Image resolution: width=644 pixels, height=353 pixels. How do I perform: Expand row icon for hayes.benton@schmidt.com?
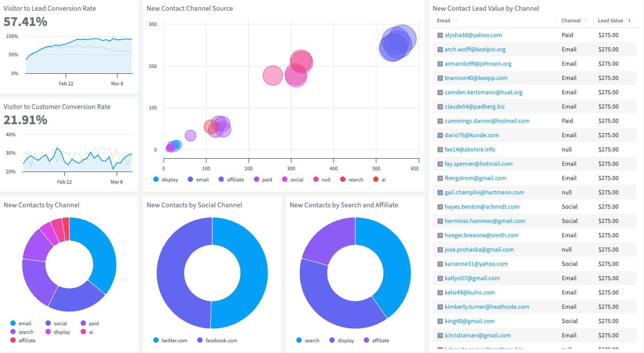pyautogui.click(x=440, y=206)
